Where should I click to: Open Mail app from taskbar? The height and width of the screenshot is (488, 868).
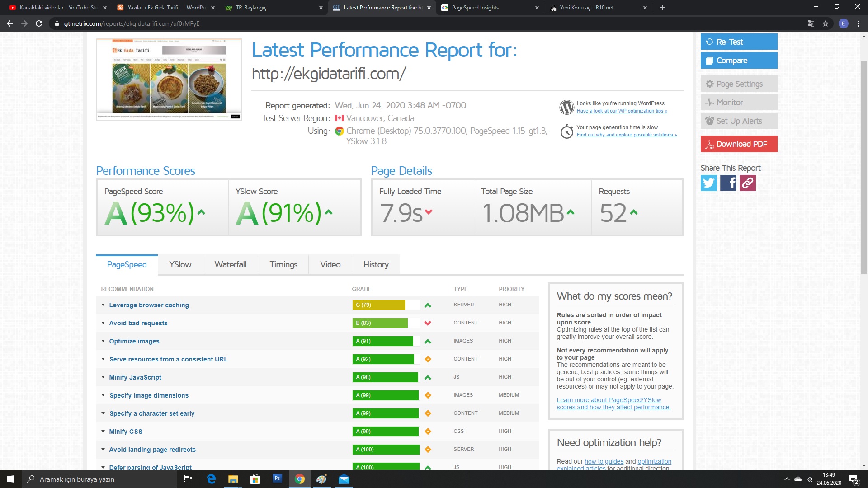[x=344, y=479]
